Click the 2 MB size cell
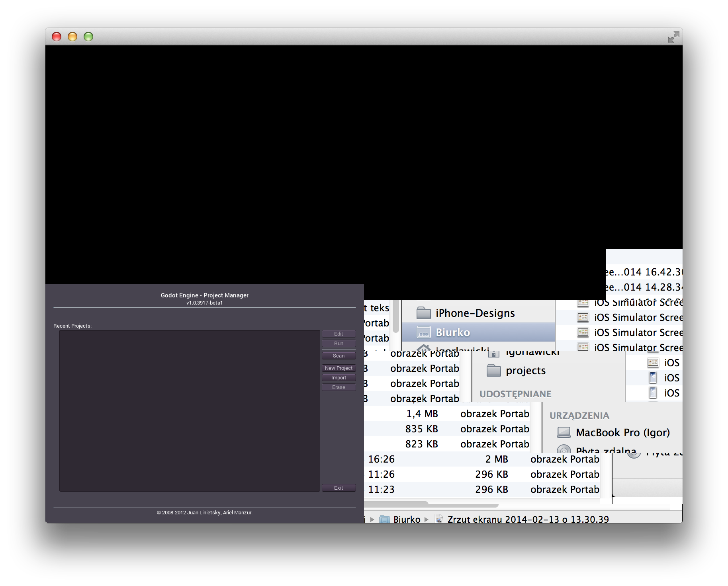 [x=496, y=459]
